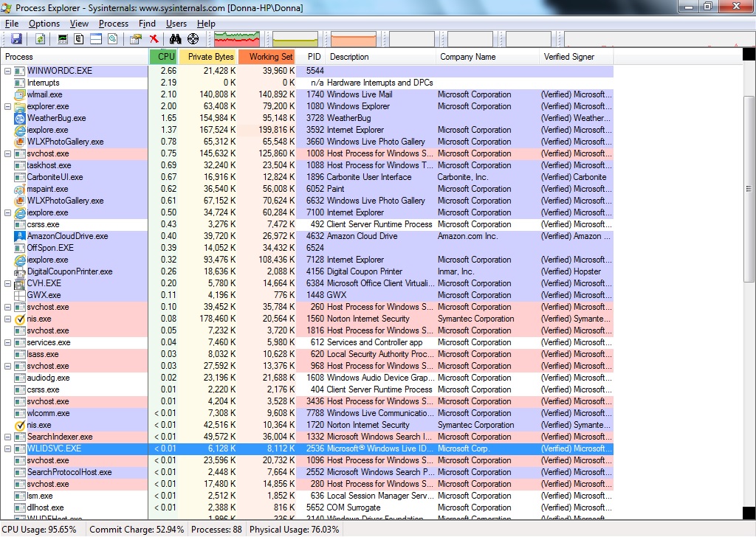
Task: Click the vertical scrollbar thumb of the process list
Action: click(749, 189)
